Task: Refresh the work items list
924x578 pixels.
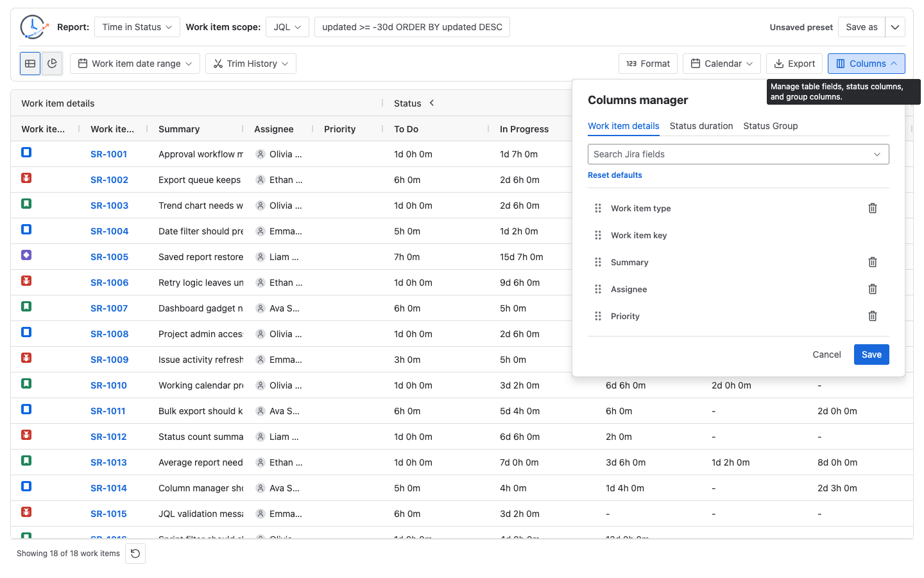Action: [x=135, y=554]
